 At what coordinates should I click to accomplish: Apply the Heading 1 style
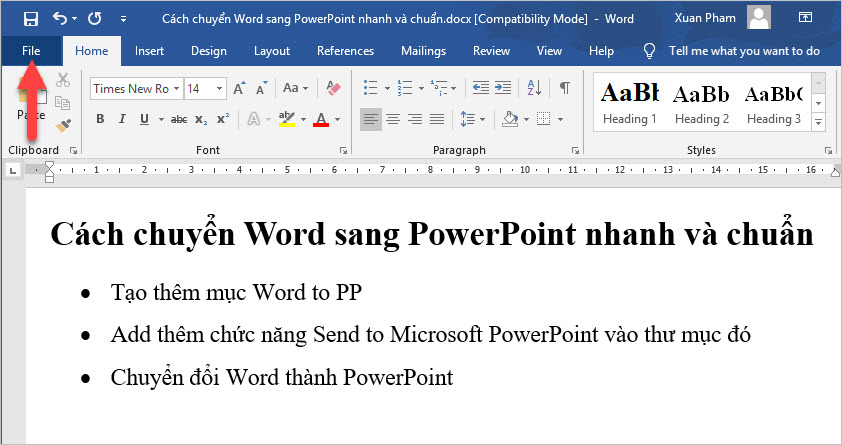pyautogui.click(x=630, y=103)
